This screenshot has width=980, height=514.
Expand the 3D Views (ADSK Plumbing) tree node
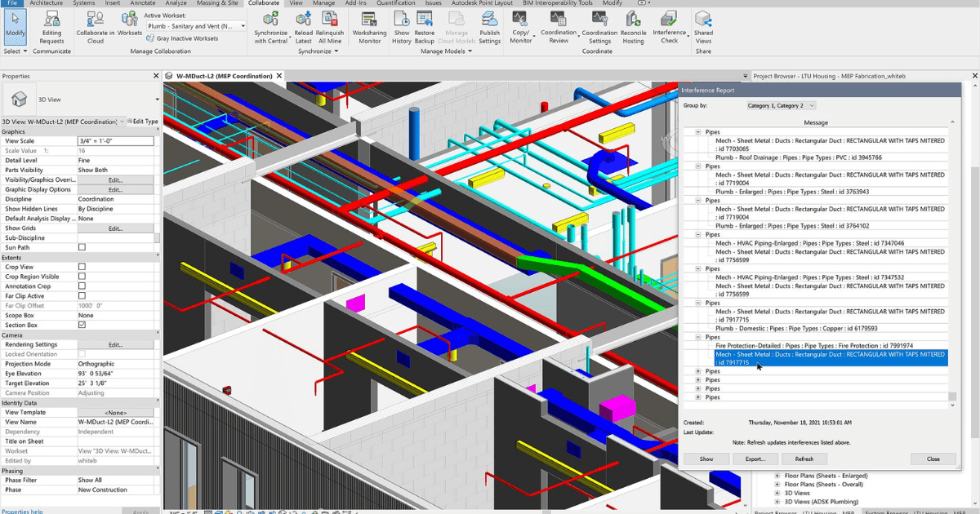click(x=777, y=502)
